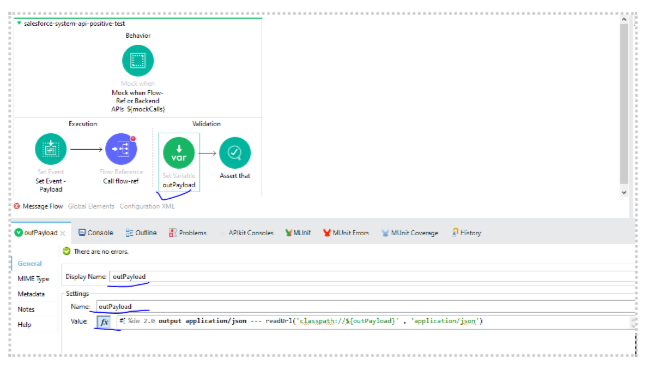Viewport: 649px width, 368px height.
Task: Select the Mock when component icon
Action: click(138, 61)
